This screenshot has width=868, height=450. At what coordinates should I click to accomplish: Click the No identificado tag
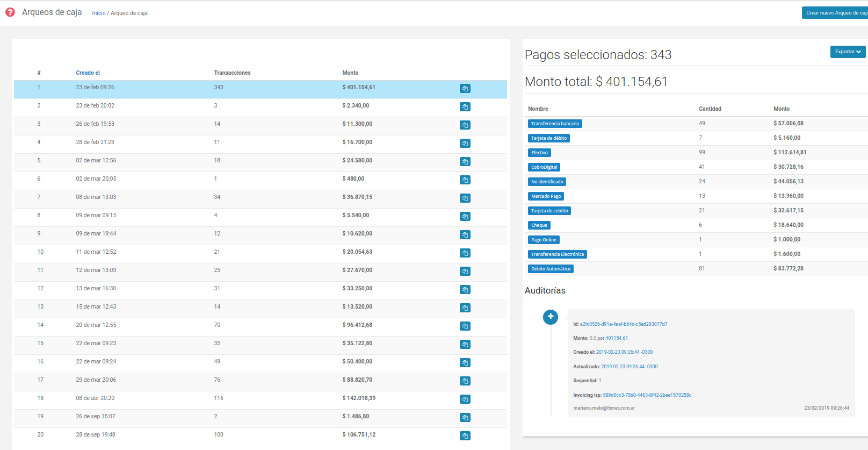547,182
